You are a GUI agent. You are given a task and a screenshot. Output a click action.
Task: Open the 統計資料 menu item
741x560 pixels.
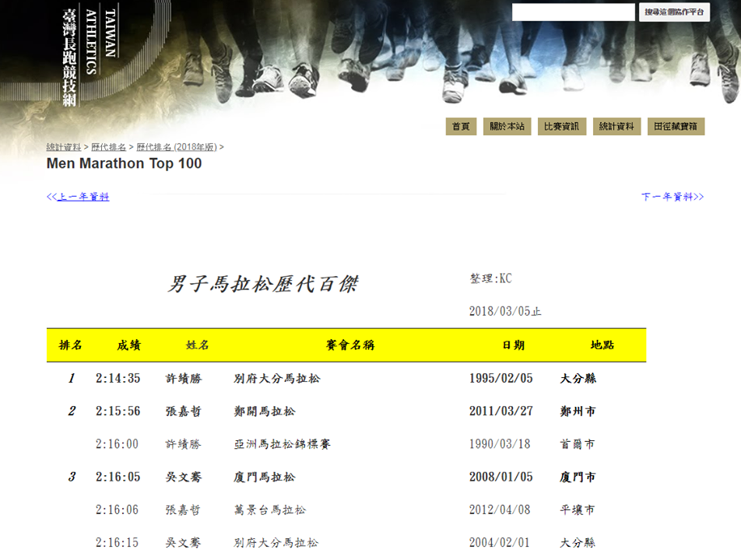point(616,126)
